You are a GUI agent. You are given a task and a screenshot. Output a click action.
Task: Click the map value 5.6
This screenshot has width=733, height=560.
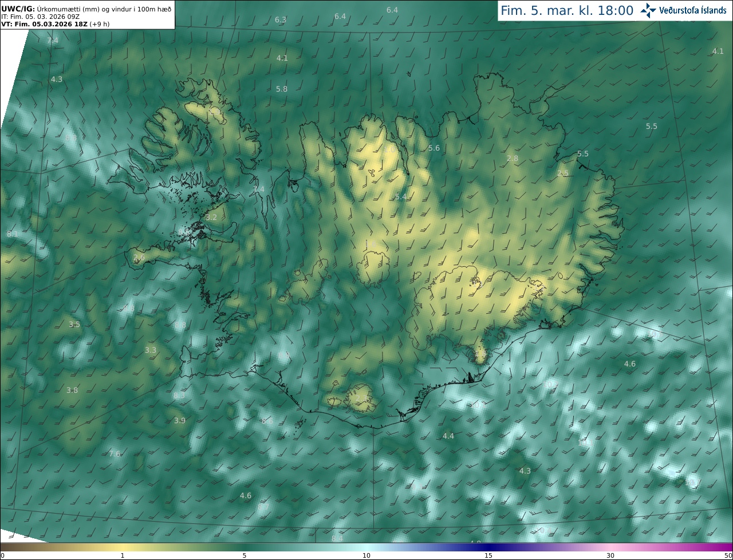click(x=434, y=148)
